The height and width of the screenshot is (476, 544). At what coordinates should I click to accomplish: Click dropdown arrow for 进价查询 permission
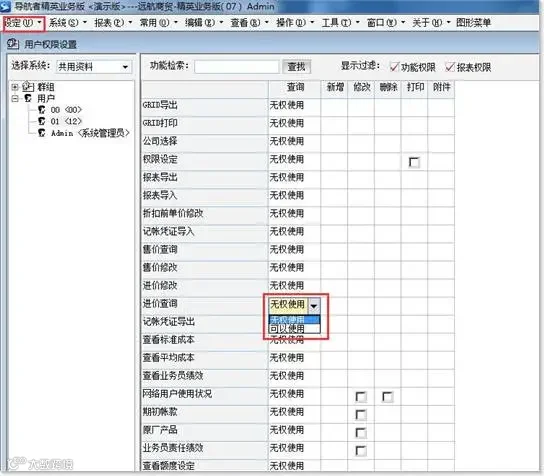pos(314,305)
